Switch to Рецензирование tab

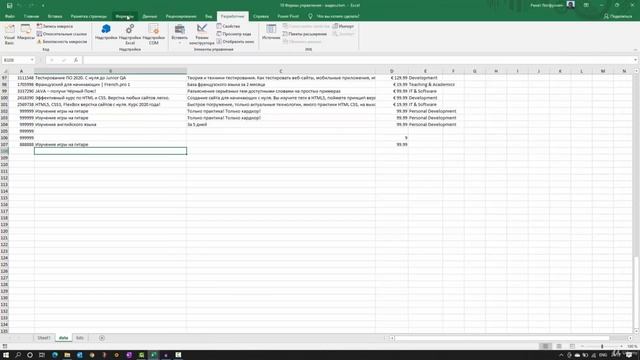pos(181,16)
